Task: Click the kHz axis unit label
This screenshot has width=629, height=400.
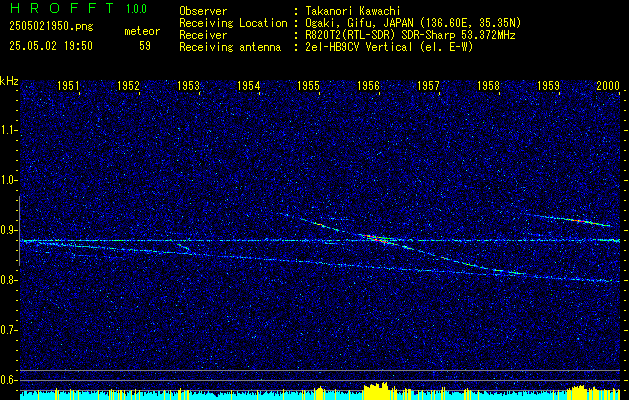Action: pos(9,81)
